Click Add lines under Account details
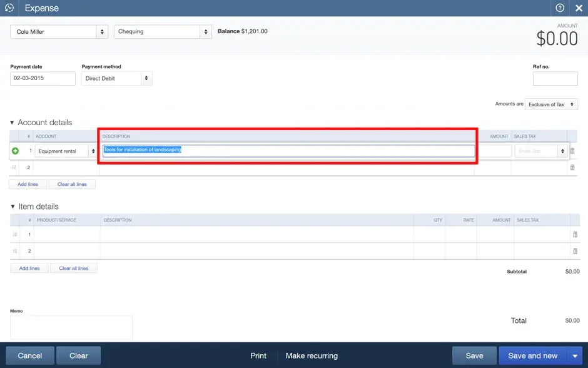Viewport: 588px width, 368px height. (x=28, y=184)
